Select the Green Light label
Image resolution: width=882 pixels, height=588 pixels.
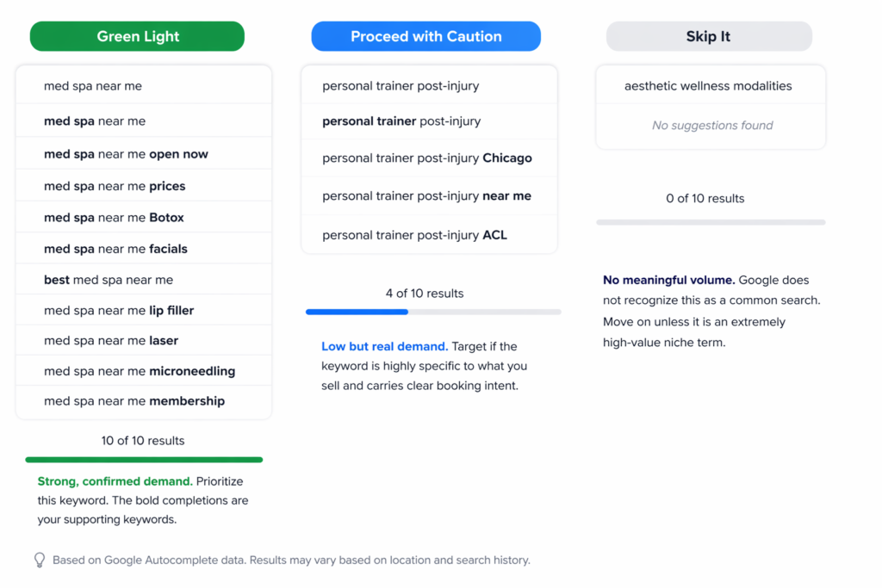coord(138,36)
